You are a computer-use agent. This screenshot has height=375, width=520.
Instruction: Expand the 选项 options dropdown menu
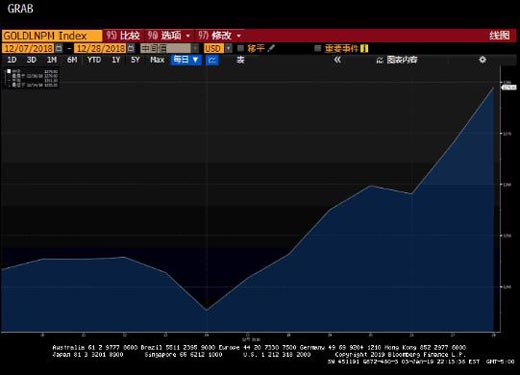(169, 35)
